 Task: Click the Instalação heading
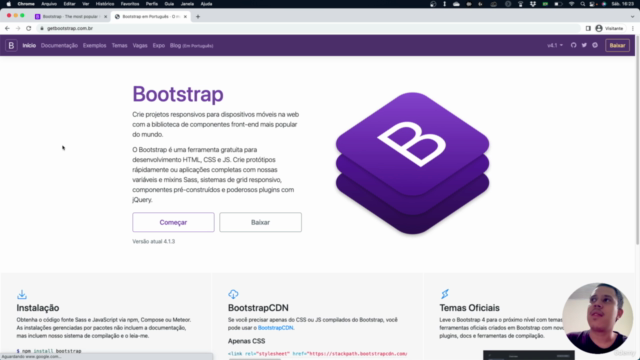pos(38,308)
